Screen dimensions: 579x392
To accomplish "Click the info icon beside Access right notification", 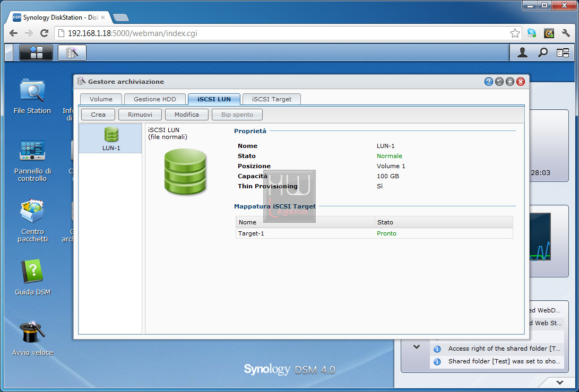I will [x=437, y=349].
